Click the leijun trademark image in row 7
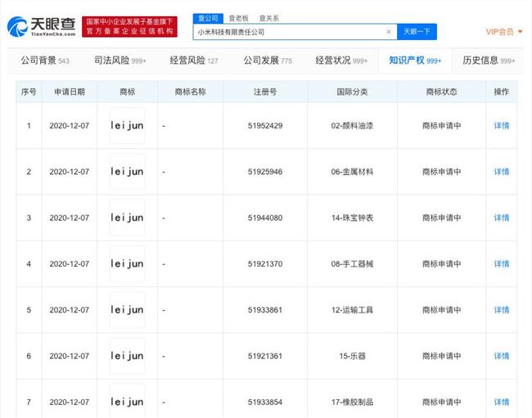This screenshot has height=418, width=532. tap(127, 402)
